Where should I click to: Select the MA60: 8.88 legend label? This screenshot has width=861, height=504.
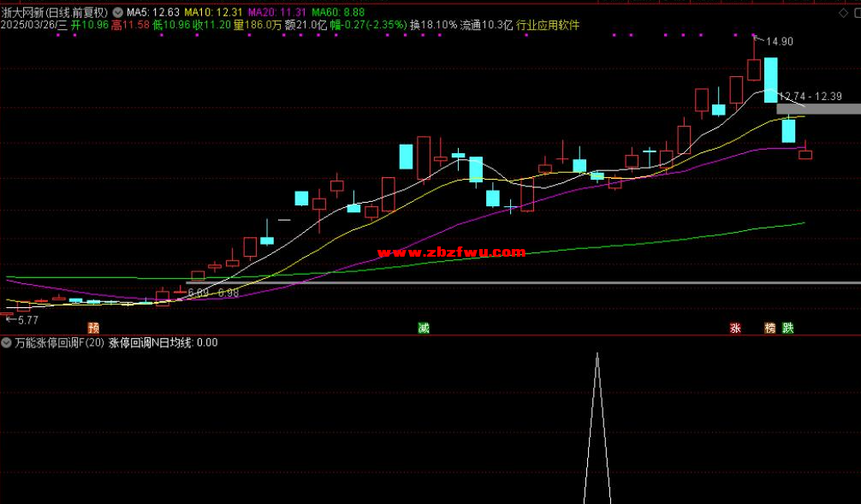[338, 12]
